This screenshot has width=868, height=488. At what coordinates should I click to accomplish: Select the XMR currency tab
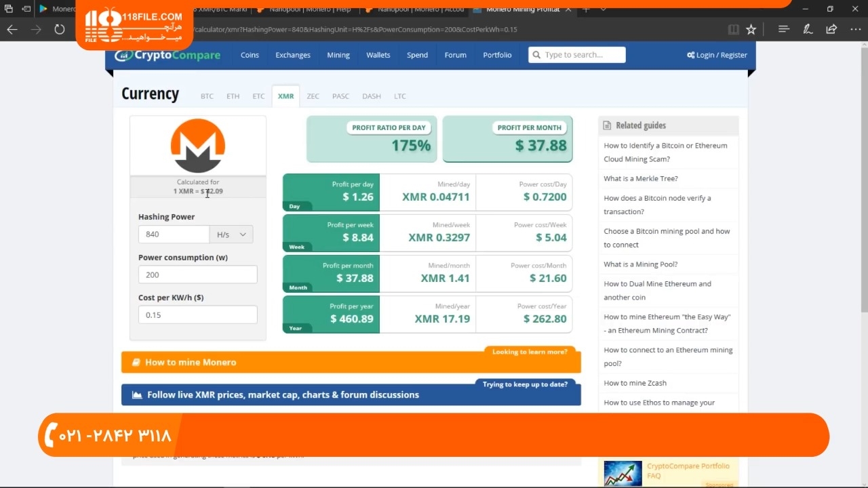pyautogui.click(x=285, y=96)
